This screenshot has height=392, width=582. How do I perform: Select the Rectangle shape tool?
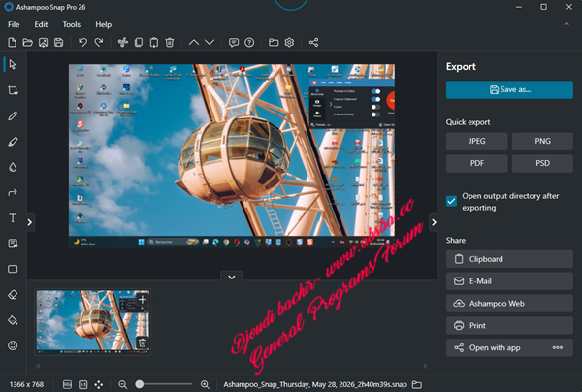tap(13, 269)
